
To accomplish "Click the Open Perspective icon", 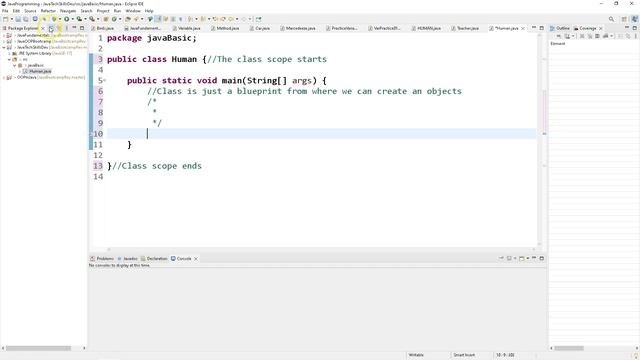I will click(624, 19).
